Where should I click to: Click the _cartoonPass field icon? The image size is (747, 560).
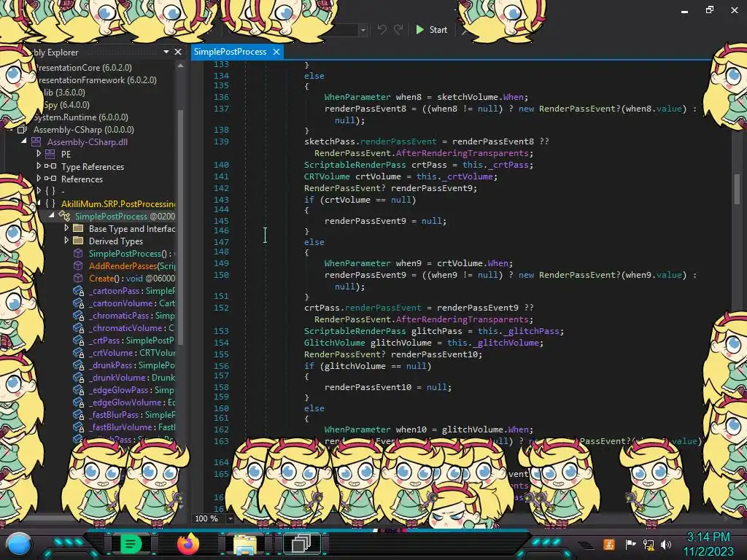(x=78, y=290)
